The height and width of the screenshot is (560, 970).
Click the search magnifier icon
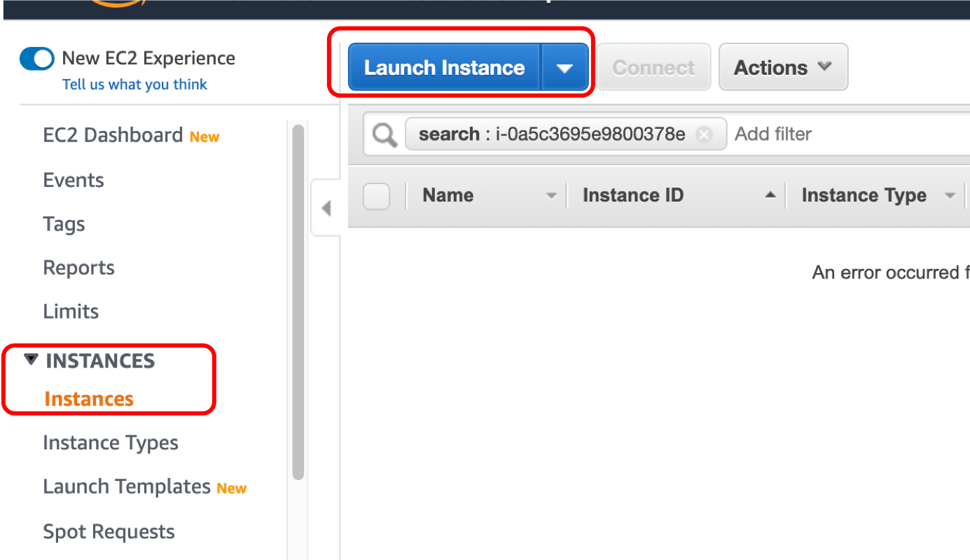pos(384,135)
